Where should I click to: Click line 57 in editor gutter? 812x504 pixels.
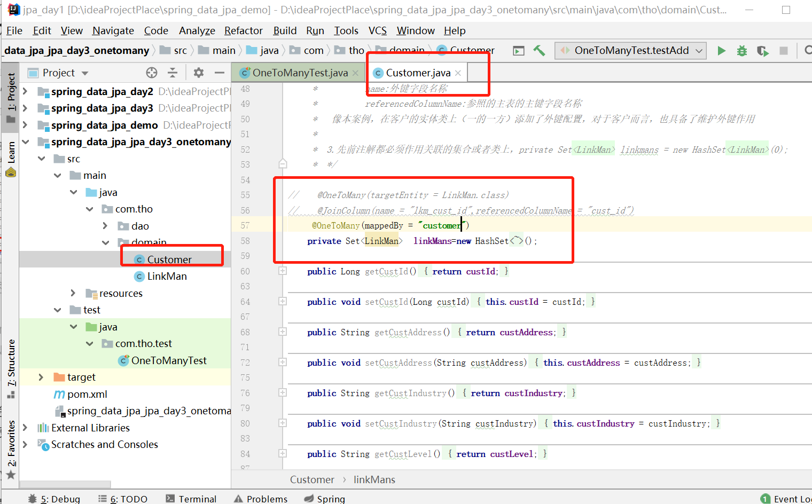pos(245,225)
